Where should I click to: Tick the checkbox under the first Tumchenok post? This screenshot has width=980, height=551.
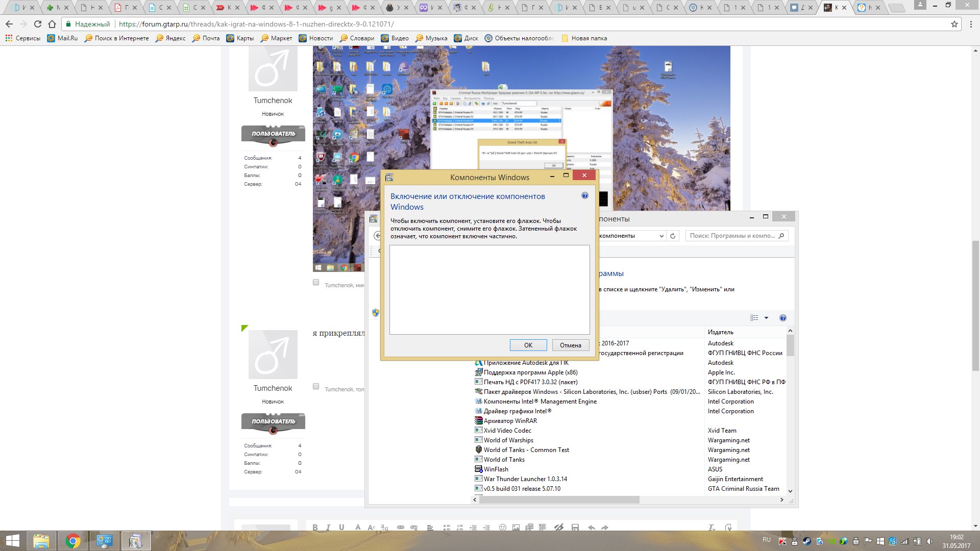[316, 283]
